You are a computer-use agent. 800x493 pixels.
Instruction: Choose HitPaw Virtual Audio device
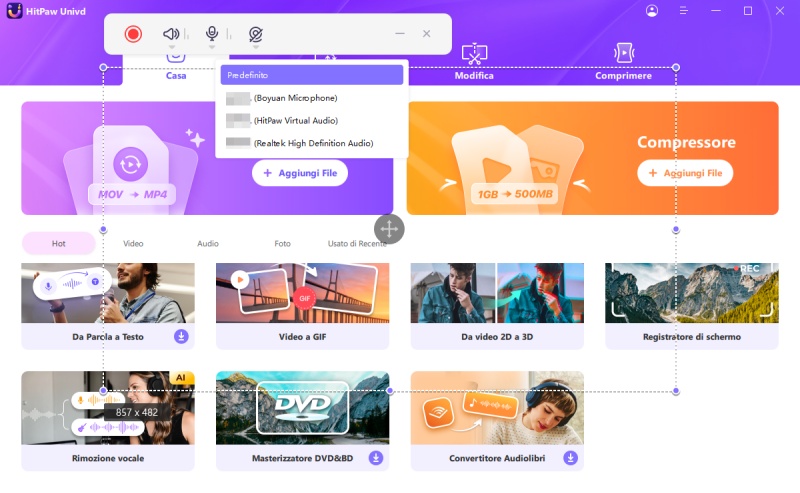tap(312, 120)
